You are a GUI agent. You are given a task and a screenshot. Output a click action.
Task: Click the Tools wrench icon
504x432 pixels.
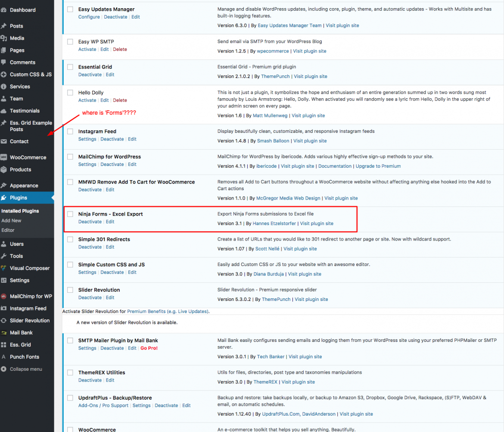[3, 256]
